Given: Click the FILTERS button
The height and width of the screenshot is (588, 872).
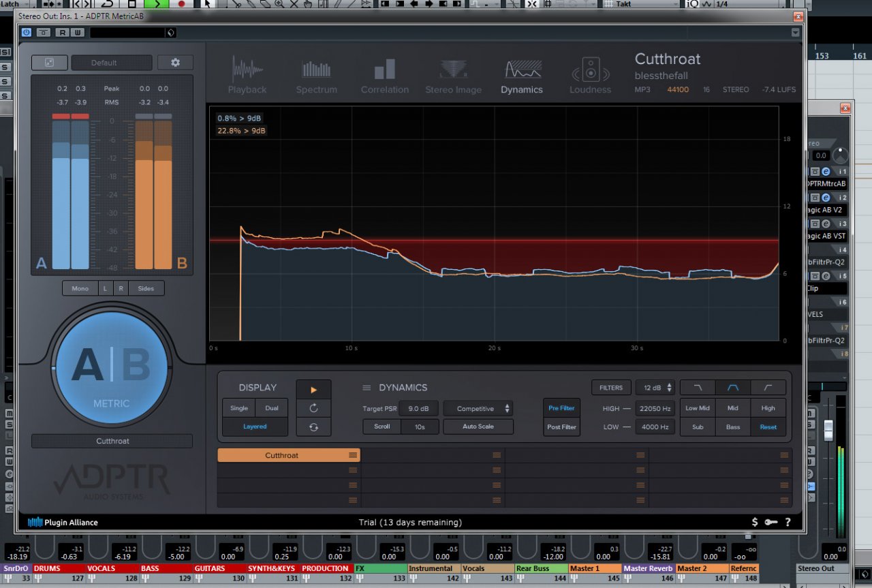Looking at the screenshot, I should click(x=611, y=388).
